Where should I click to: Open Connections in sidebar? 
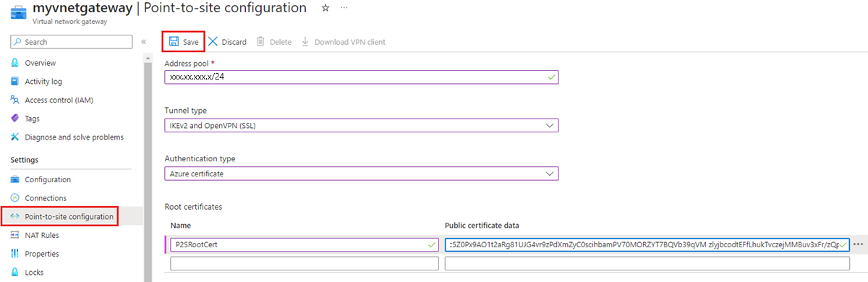(x=46, y=198)
